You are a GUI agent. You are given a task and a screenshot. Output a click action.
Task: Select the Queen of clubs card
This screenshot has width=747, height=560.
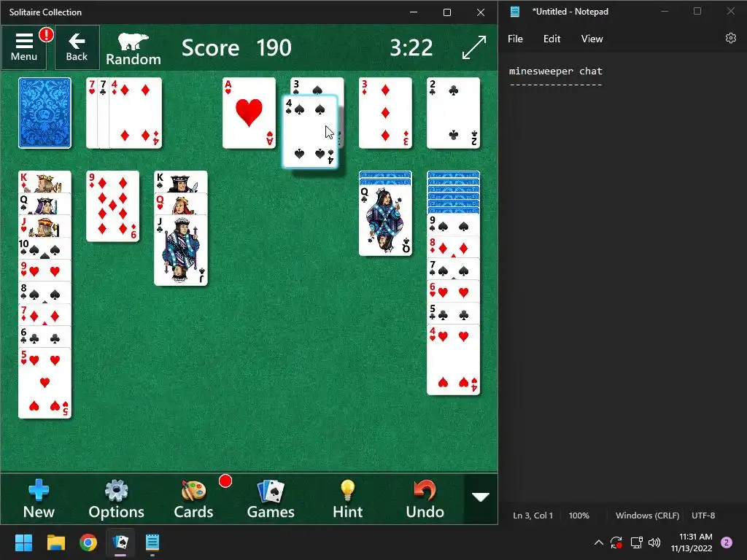[x=385, y=220]
